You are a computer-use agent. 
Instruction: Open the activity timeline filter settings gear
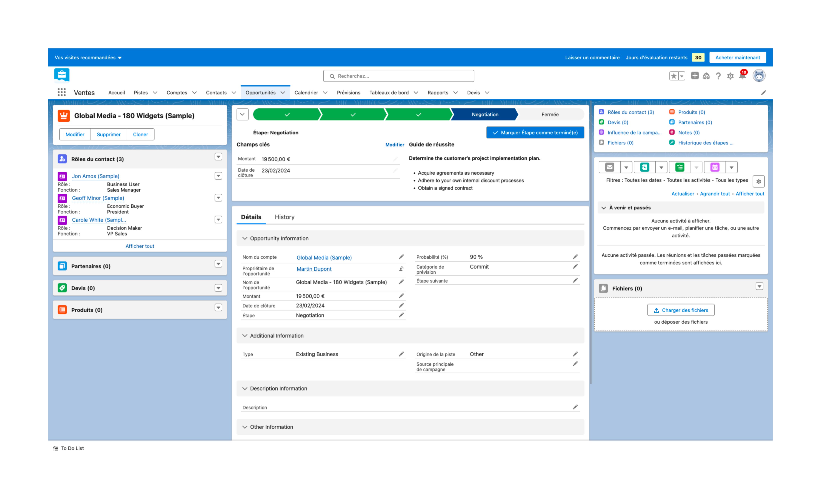pos(758,182)
